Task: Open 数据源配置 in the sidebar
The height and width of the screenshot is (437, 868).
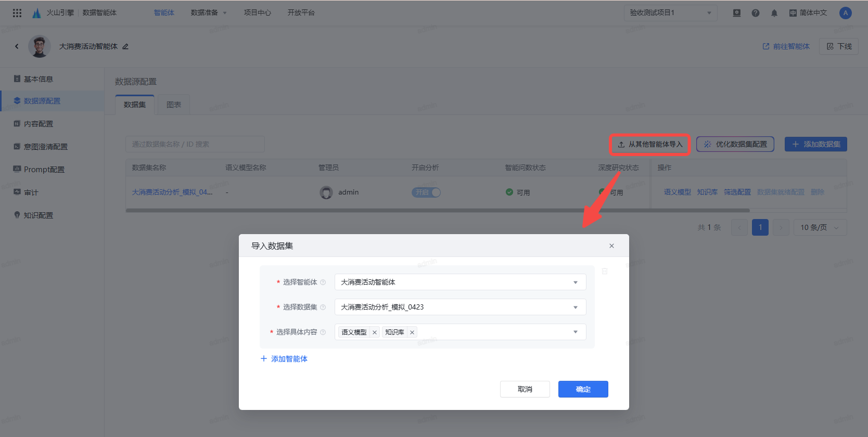Action: pos(52,101)
